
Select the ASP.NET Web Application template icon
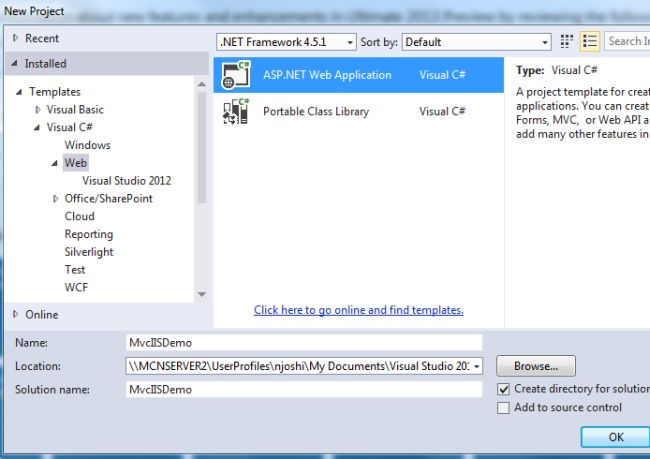(236, 75)
